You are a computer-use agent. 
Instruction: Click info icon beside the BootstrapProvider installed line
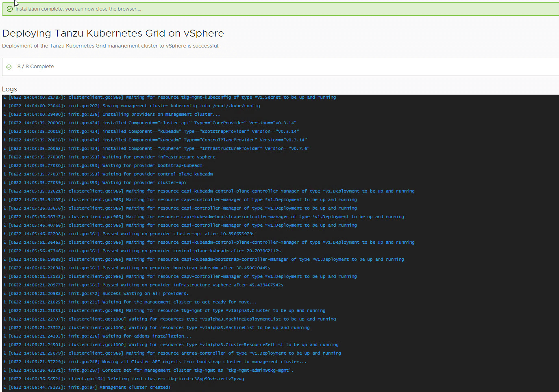click(5, 132)
